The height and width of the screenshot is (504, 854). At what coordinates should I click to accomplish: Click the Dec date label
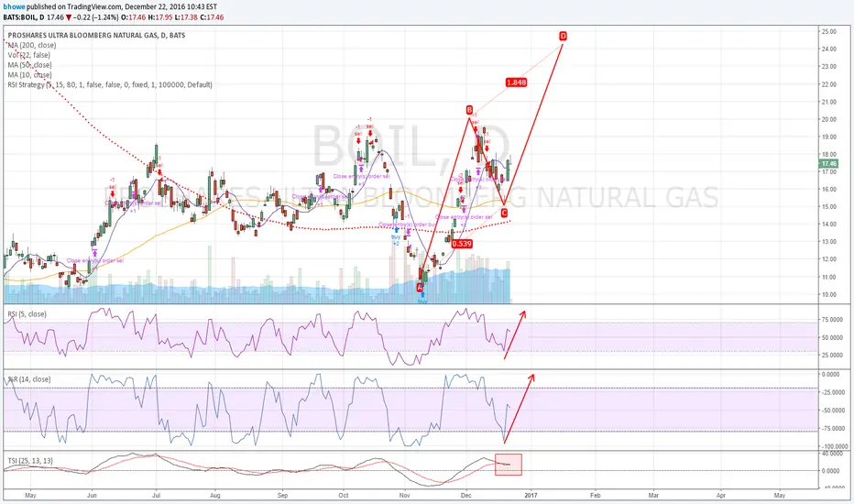click(x=465, y=495)
